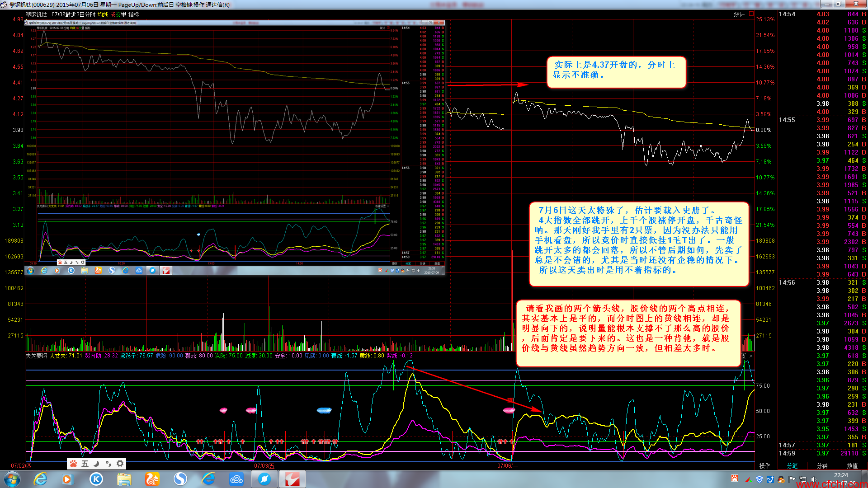This screenshot has width=868, height=488.
Task: Open the Sogou browser taskbar icon
Action: [x=180, y=479]
